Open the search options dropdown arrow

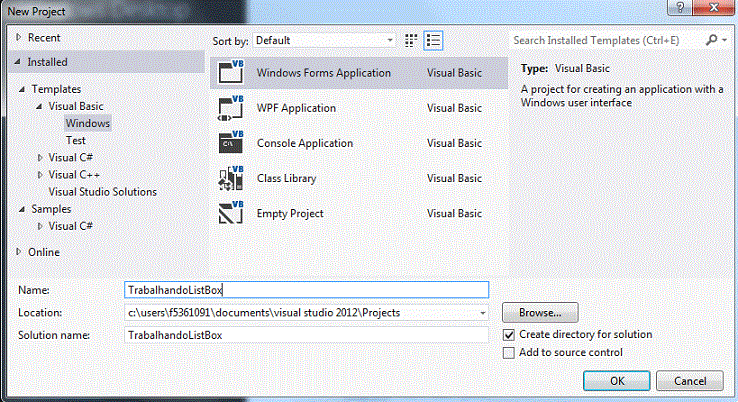coord(725,40)
